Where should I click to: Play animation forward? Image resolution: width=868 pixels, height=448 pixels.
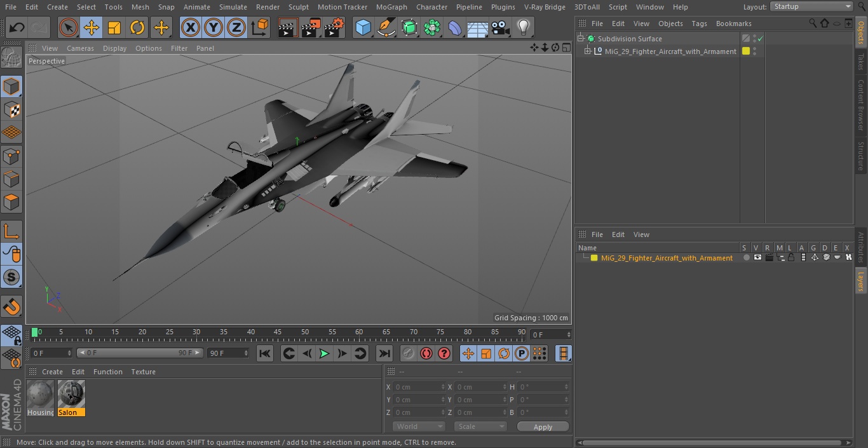(x=324, y=353)
